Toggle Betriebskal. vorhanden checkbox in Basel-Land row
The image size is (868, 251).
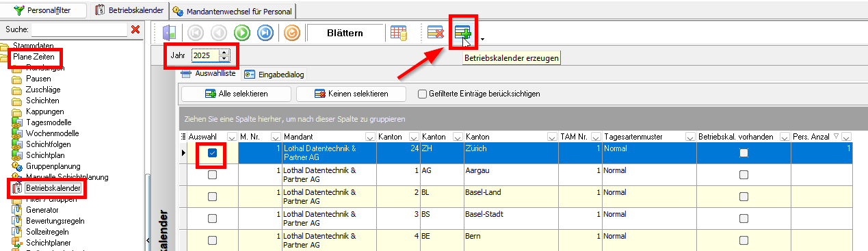click(744, 197)
